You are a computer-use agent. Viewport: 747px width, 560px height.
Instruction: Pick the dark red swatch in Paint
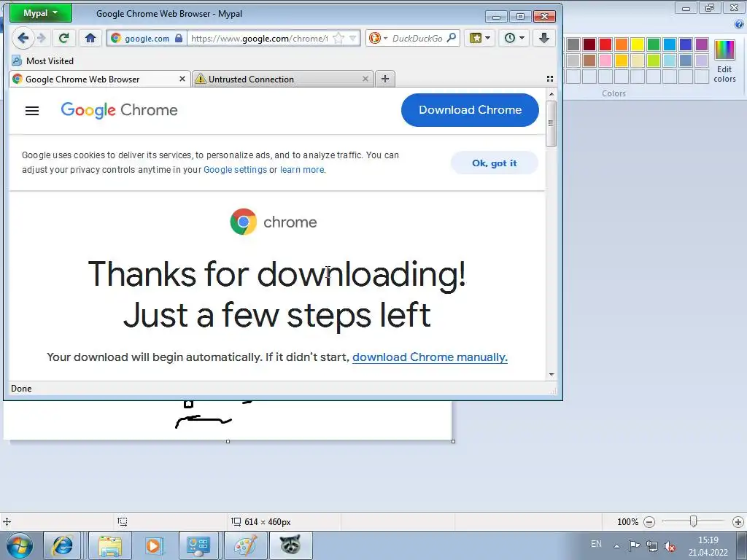point(589,44)
